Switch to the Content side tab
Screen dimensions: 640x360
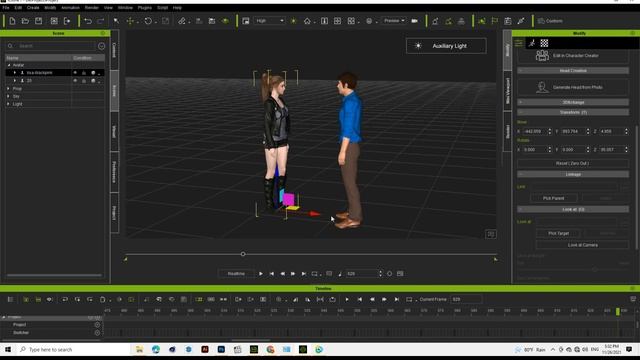[x=115, y=50]
